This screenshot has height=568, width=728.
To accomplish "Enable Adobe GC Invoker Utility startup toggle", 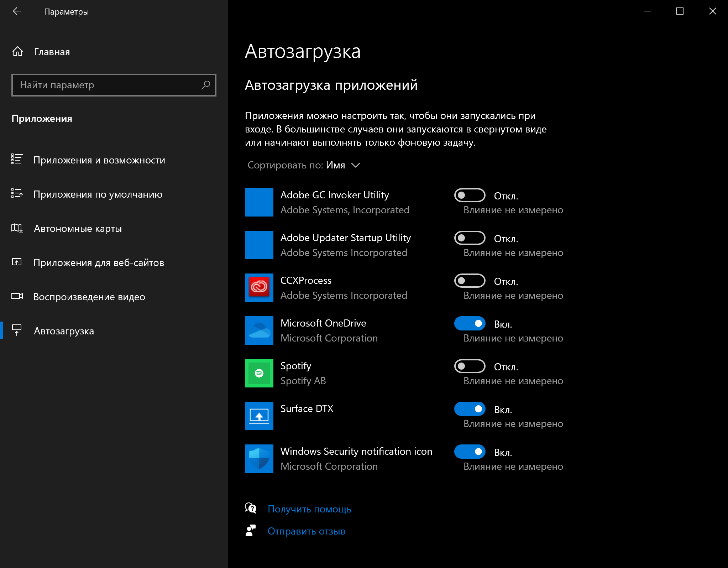I will pos(470,195).
